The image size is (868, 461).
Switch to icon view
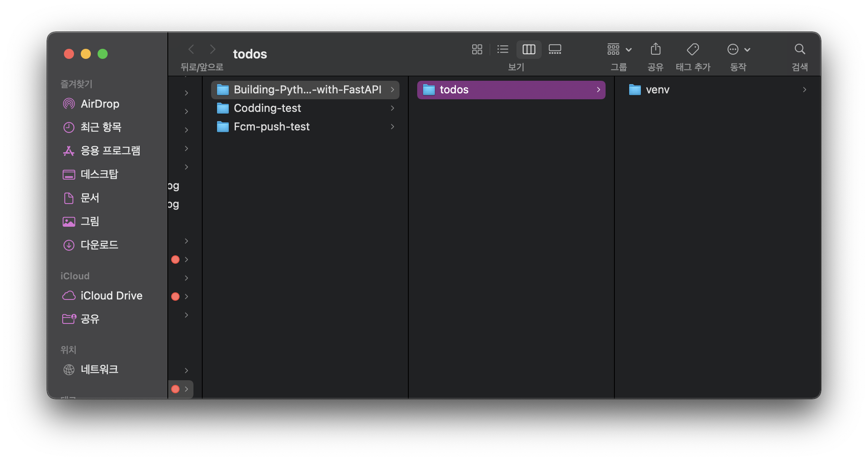click(477, 50)
